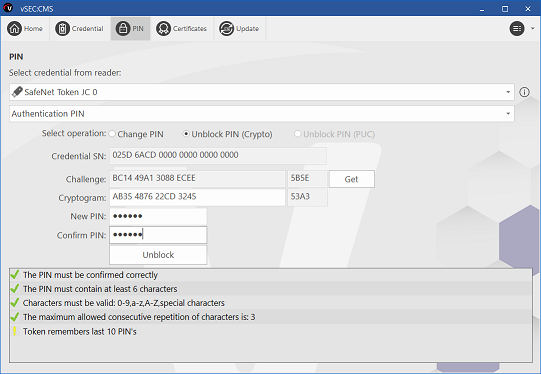Minimize the vSEC:CMS window
The height and width of the screenshot is (374, 541).
tap(482, 9)
